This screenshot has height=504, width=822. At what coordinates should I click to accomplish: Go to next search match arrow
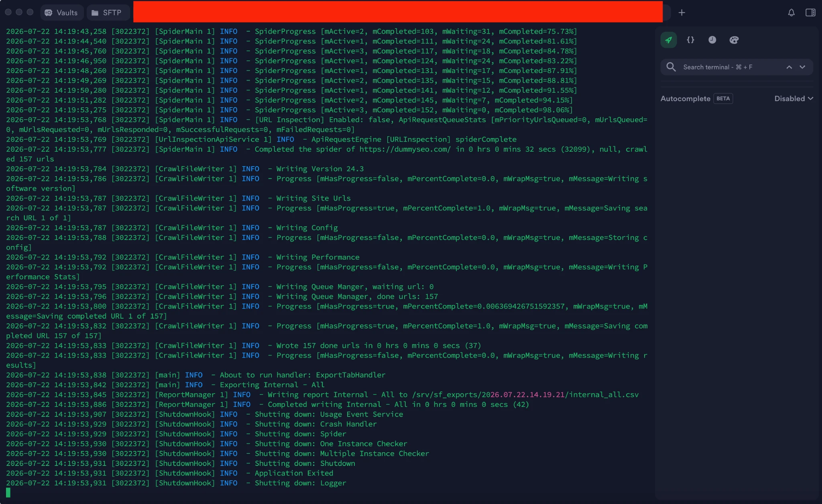pos(802,67)
